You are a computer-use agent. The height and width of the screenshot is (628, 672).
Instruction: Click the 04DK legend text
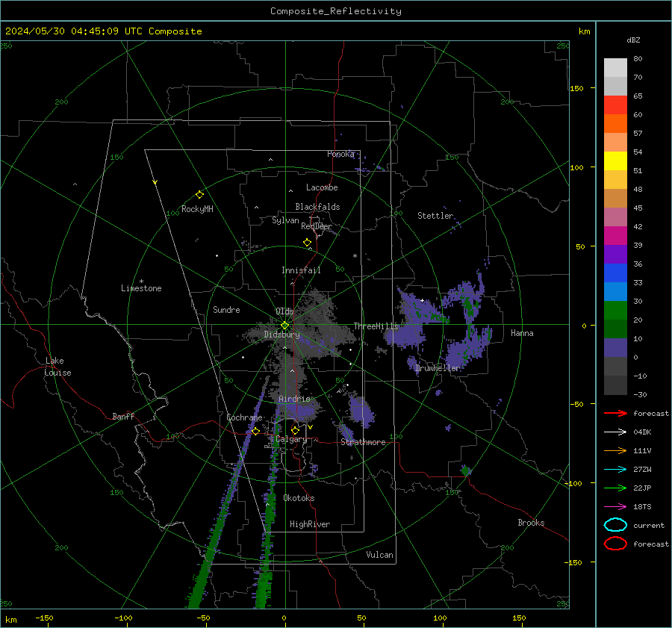[642, 432]
